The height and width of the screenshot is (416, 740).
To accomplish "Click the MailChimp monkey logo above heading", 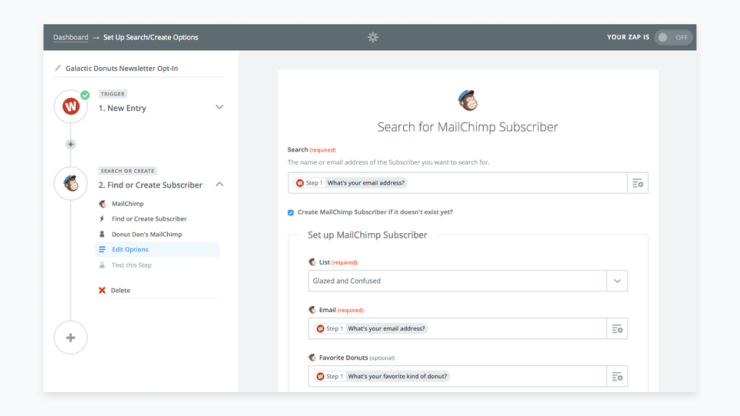I will coord(468,100).
